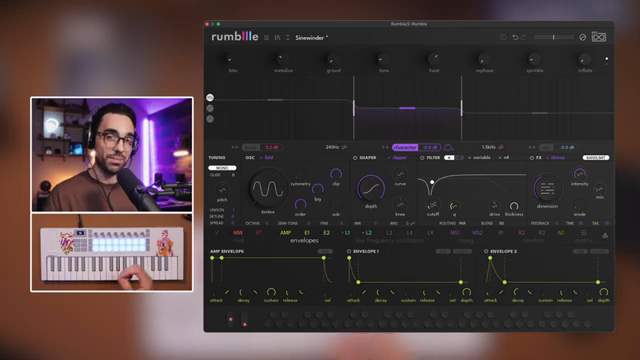Switch to the AMP envelope tab
This screenshot has width=640, height=360.
[x=285, y=233]
